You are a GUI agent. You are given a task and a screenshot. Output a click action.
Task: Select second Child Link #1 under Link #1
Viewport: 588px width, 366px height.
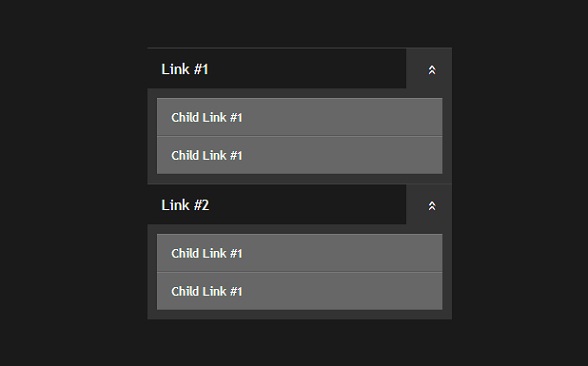pyautogui.click(x=300, y=155)
